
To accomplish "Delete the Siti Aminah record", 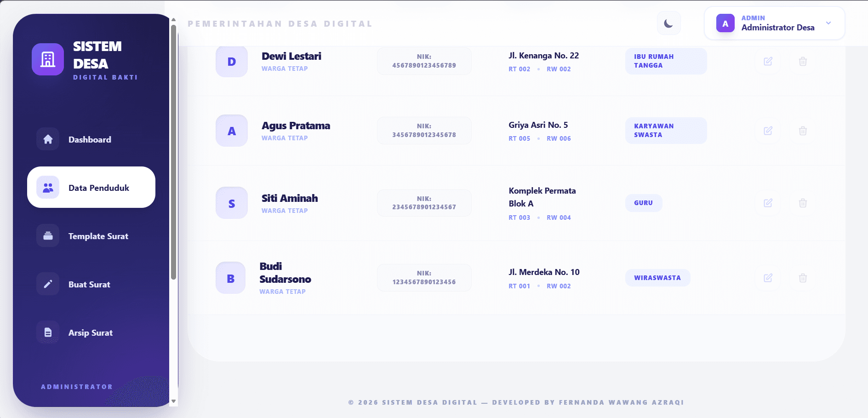I will [x=803, y=203].
